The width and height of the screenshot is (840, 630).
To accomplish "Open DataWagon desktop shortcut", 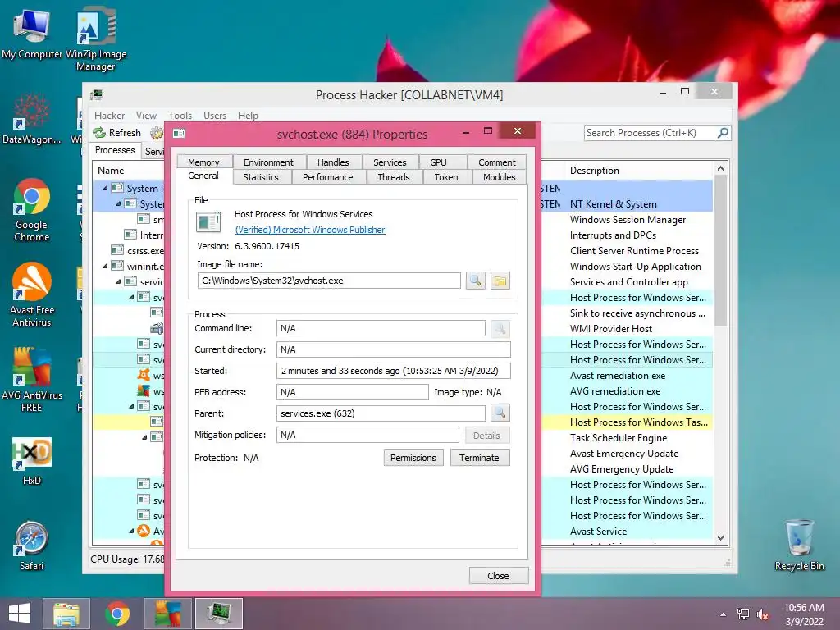I will tap(32, 119).
